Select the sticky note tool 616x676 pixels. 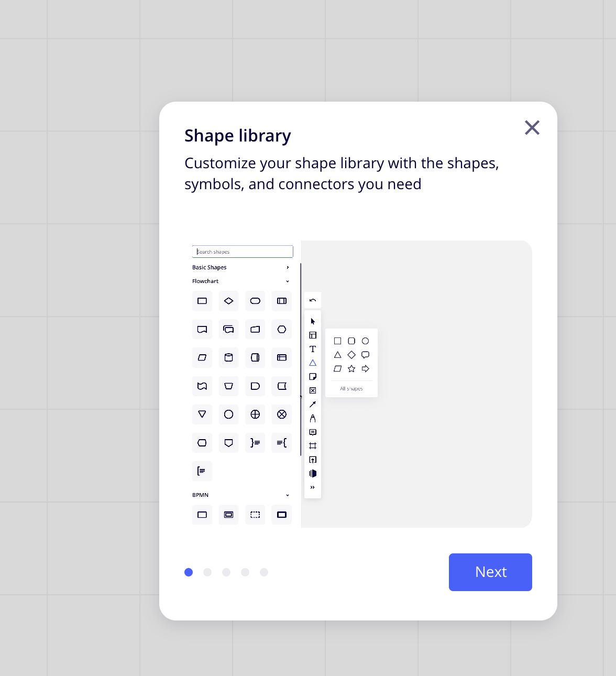click(x=313, y=377)
